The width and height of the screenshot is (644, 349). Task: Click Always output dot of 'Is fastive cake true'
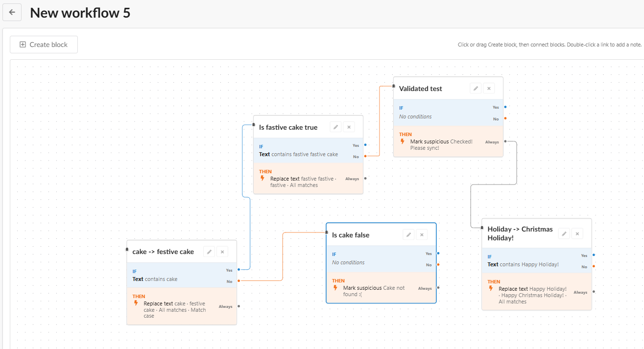365,178
